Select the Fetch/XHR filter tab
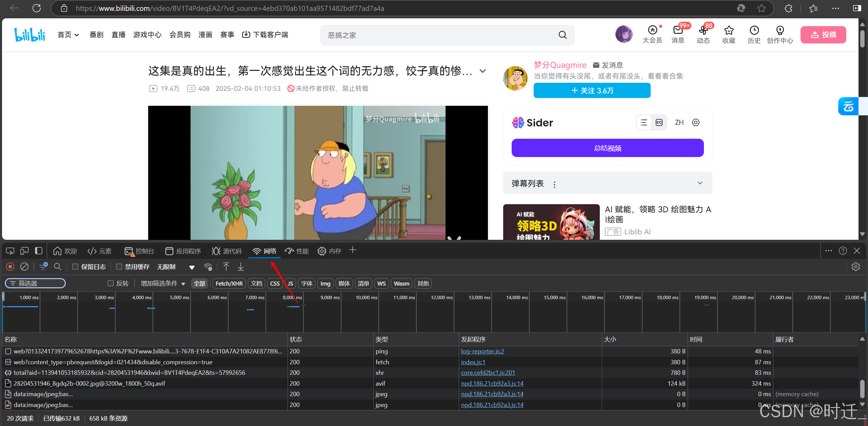This screenshot has height=426, width=868. coord(229,283)
